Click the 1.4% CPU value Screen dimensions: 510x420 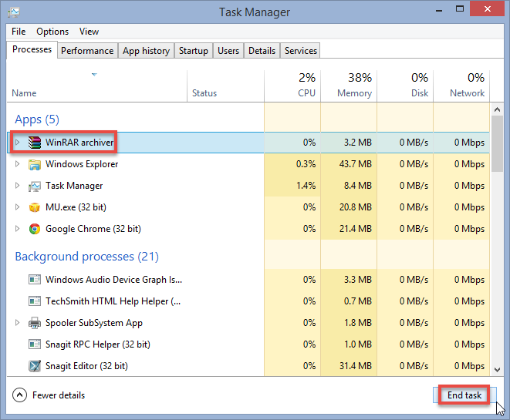click(306, 186)
